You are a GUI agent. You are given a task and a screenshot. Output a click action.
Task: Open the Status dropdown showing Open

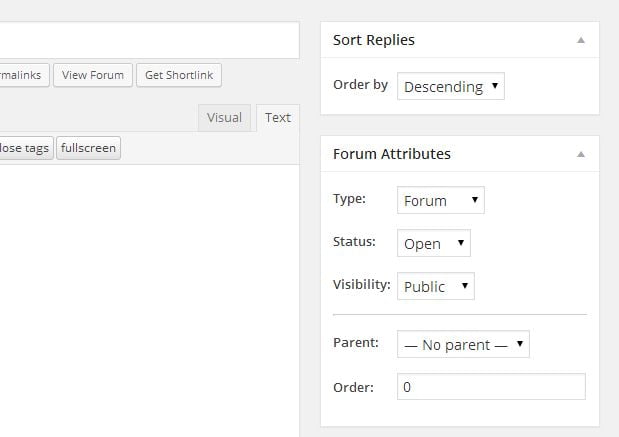434,243
